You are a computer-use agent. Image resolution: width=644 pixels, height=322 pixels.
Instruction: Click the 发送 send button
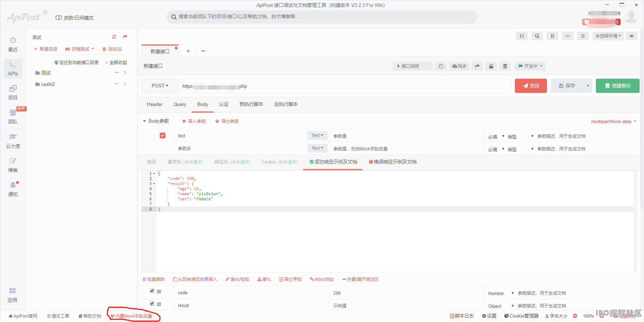(x=531, y=86)
